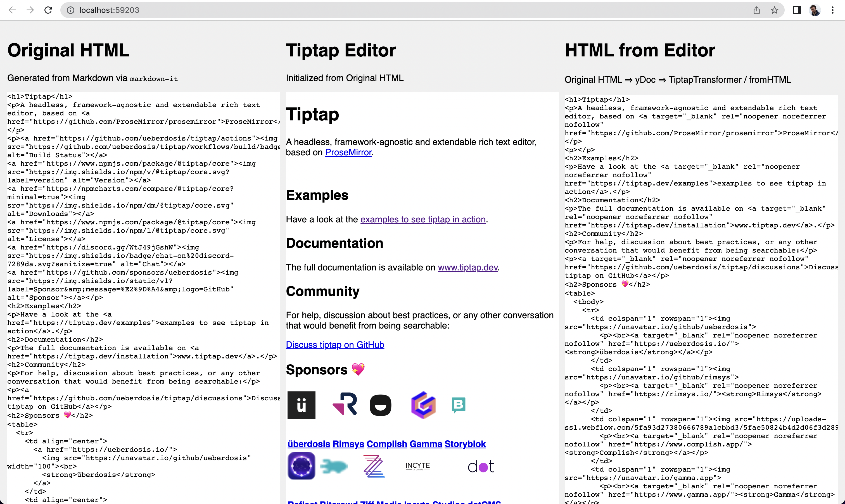
Task: Click Discuss tiptap on GitHub link
Action: [335, 345]
